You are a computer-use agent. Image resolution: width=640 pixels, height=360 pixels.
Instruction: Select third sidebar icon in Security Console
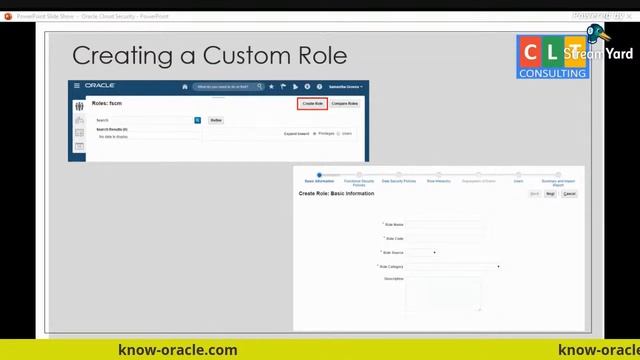pos(79,133)
